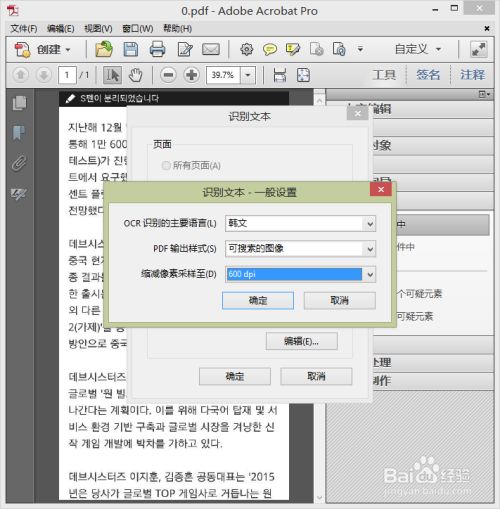Click 取消 in the 识别文本 dialog
This screenshot has height=509, width=500.
point(316,377)
